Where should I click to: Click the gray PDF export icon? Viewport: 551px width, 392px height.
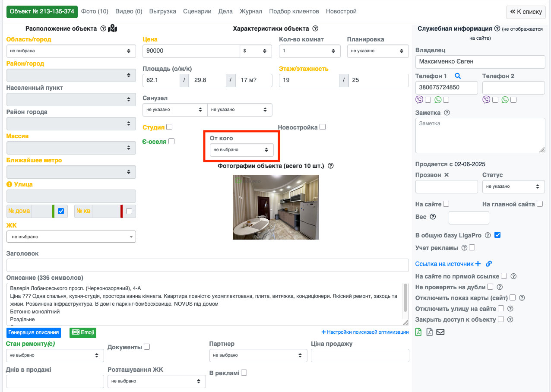tap(429, 332)
